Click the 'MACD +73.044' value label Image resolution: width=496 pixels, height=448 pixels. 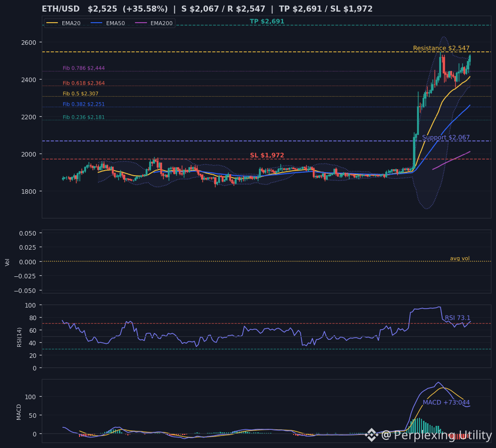coord(446,402)
